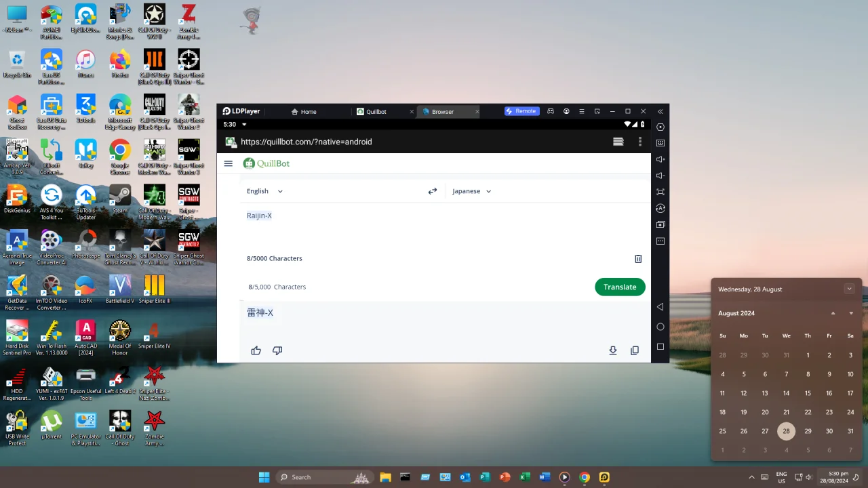Open Battlefield V desktop shortcut
The image size is (868, 488).
coord(120,289)
